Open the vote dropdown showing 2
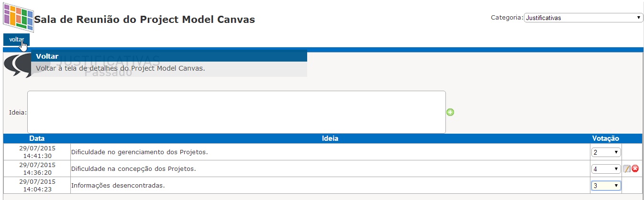The height and width of the screenshot is (200, 644). [x=606, y=152]
